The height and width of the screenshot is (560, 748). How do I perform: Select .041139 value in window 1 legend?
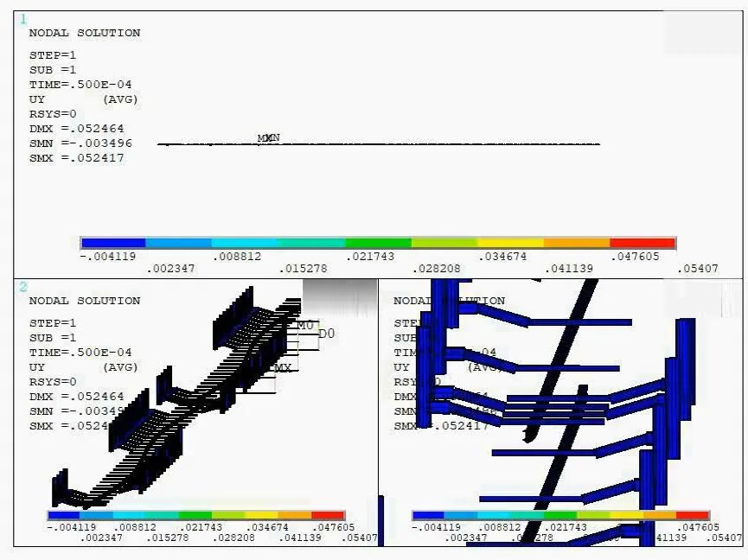pos(569,269)
